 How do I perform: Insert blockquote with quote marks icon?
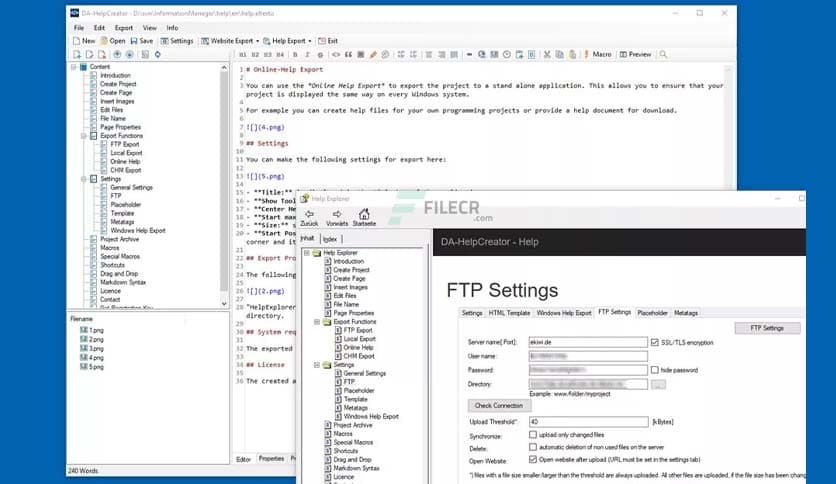[x=348, y=55]
